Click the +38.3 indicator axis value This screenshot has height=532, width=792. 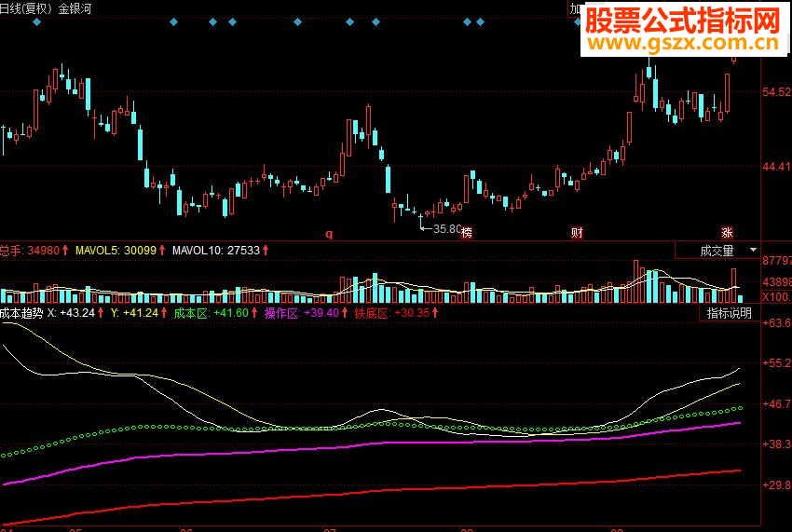click(777, 444)
